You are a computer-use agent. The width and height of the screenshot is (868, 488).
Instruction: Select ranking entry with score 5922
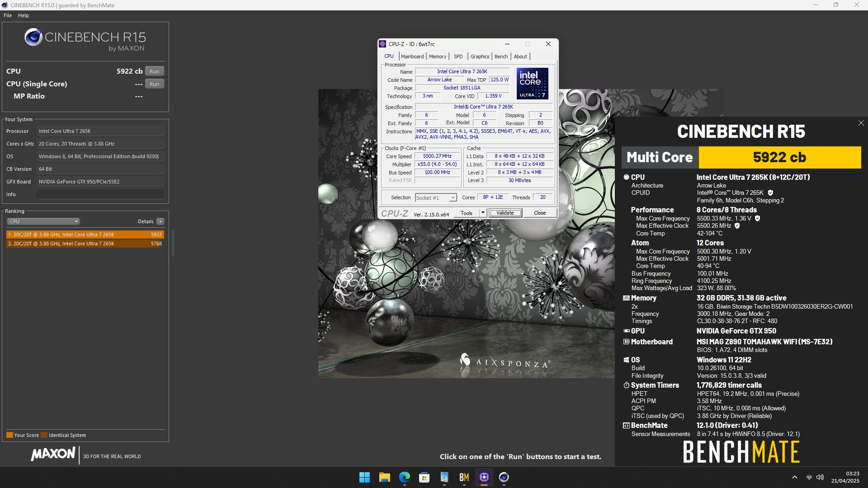tap(85, 235)
